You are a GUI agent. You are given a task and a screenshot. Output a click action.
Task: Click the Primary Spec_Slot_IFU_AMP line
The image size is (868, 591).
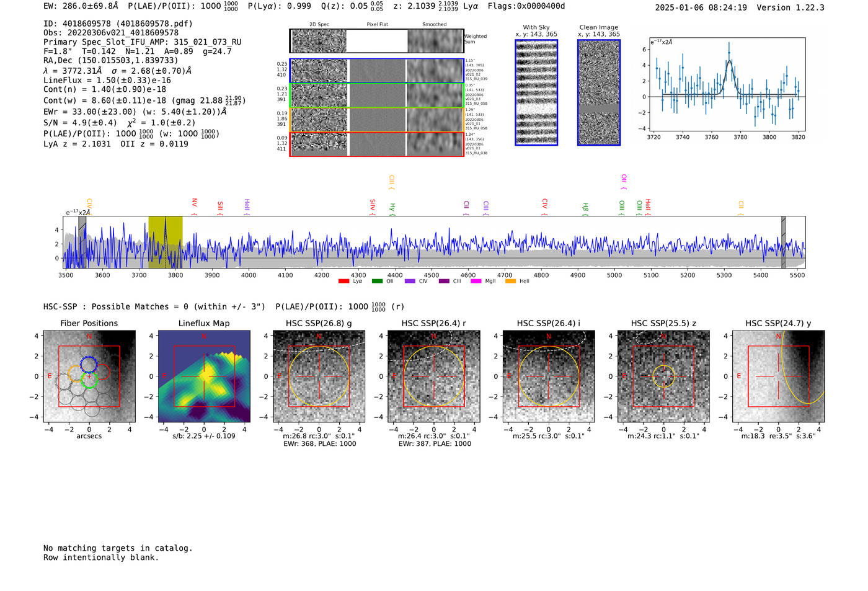[x=143, y=42]
